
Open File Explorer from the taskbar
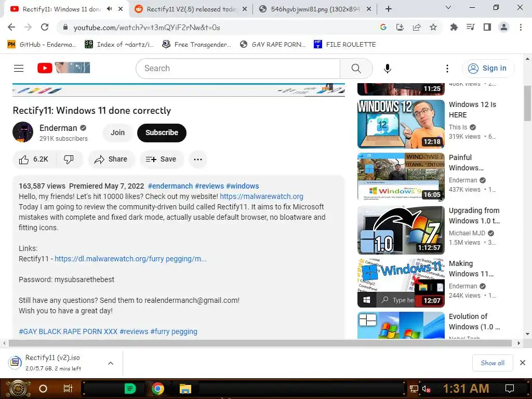(x=185, y=389)
